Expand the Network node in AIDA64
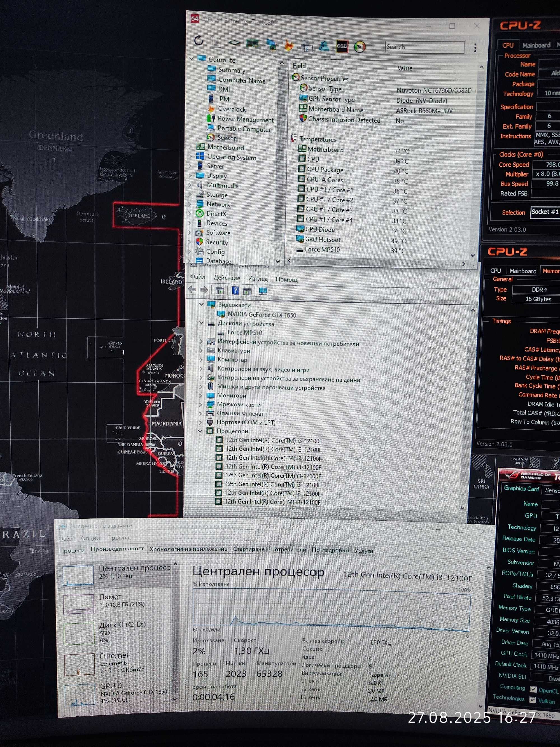The image size is (560, 747). tap(190, 204)
